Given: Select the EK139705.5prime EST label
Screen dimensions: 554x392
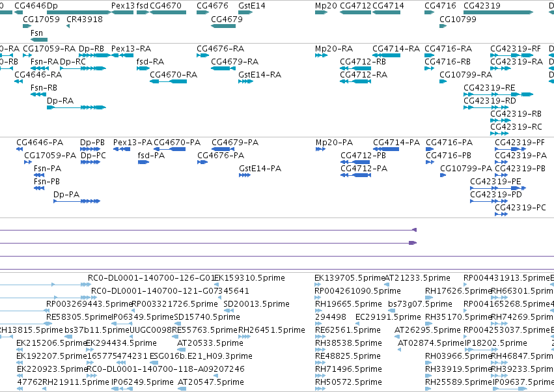Looking at the screenshot, I should point(350,278).
